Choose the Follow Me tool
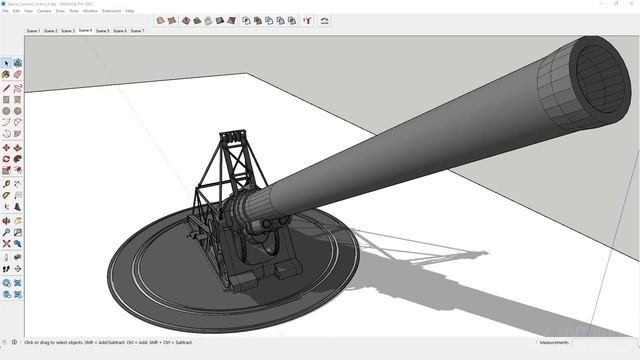Screen dimensions: 640x360 [x=18, y=159]
